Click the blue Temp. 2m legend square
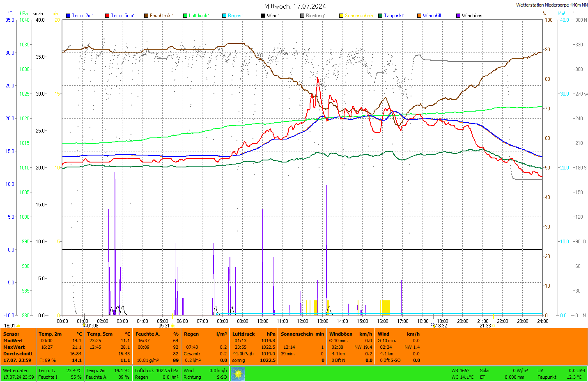The height and width of the screenshot is (382, 588). pos(68,16)
